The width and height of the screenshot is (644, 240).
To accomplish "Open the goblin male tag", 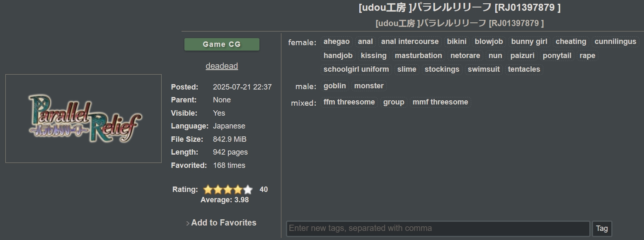I will (x=334, y=86).
